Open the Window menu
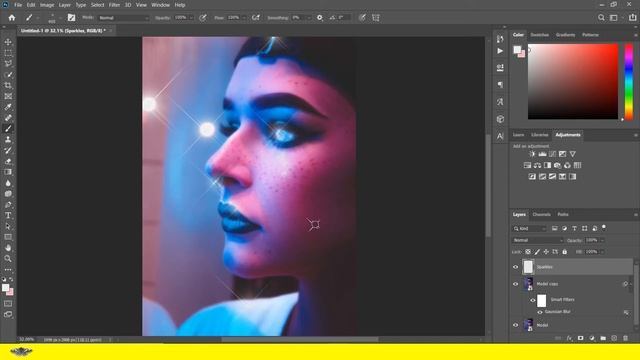 pyautogui.click(x=160, y=5)
